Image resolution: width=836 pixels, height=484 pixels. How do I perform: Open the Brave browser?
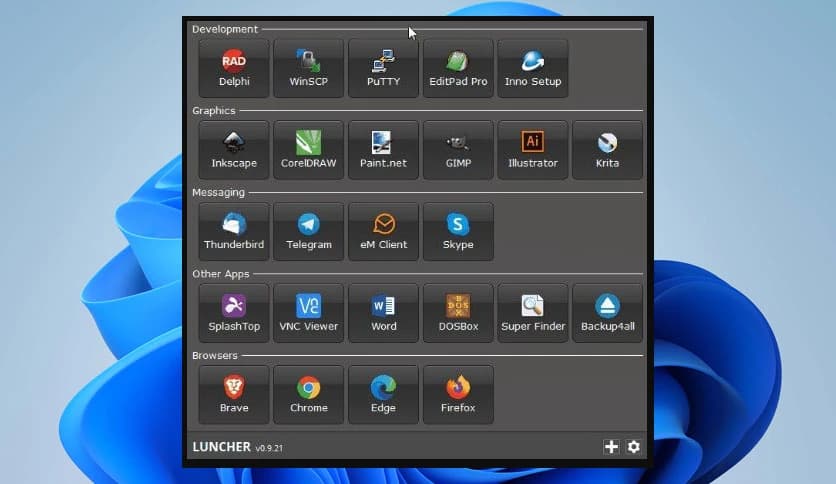(x=234, y=395)
